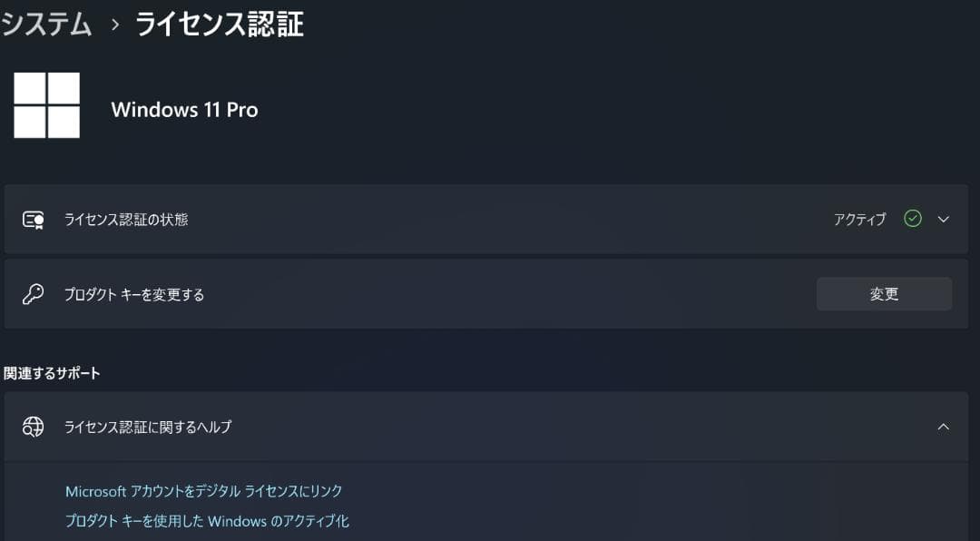Image resolution: width=980 pixels, height=541 pixels.
Task: Select the プロダクト キーを変更する row
Action: (133, 293)
